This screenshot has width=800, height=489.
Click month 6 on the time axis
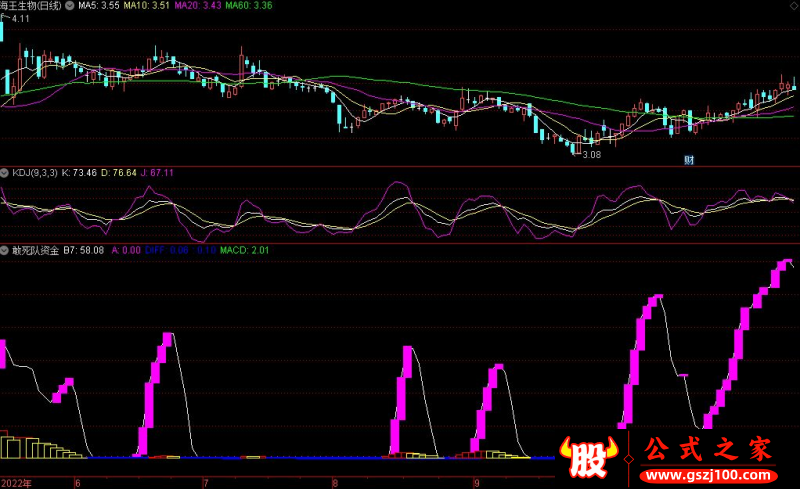[x=78, y=483]
